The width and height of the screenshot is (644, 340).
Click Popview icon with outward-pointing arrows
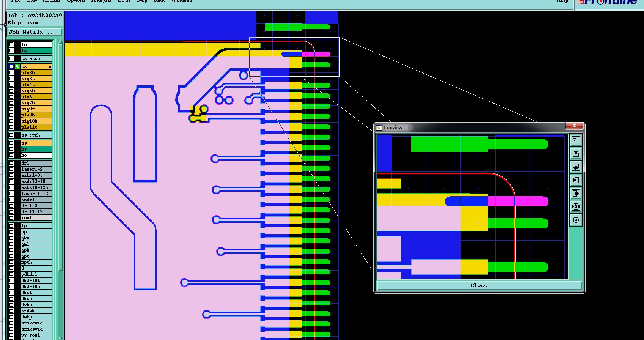click(576, 220)
